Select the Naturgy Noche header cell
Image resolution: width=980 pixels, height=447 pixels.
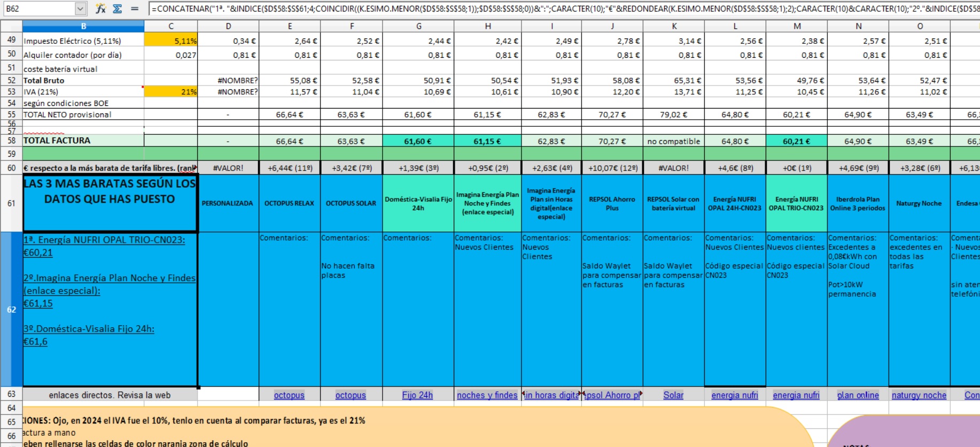click(x=920, y=203)
